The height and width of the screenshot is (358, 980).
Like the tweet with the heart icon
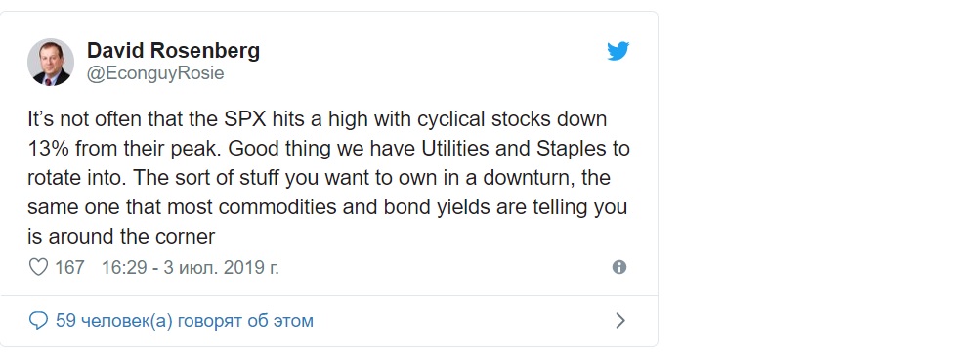point(39,267)
